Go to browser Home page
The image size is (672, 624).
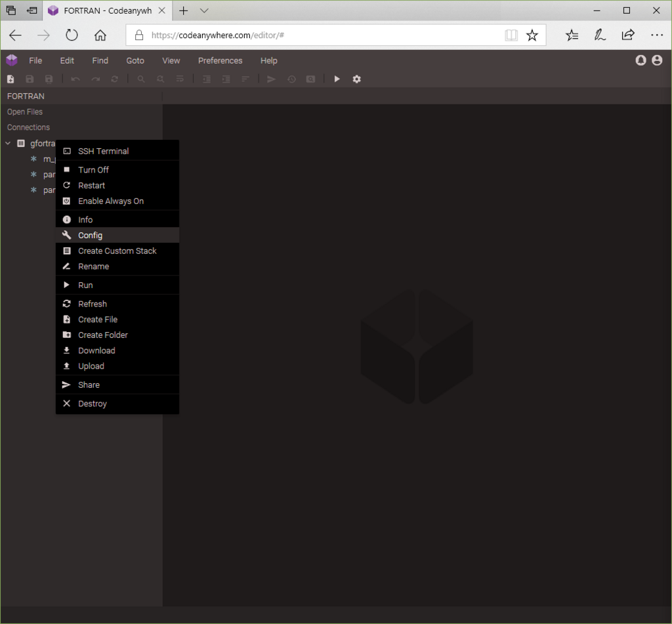pyautogui.click(x=100, y=35)
